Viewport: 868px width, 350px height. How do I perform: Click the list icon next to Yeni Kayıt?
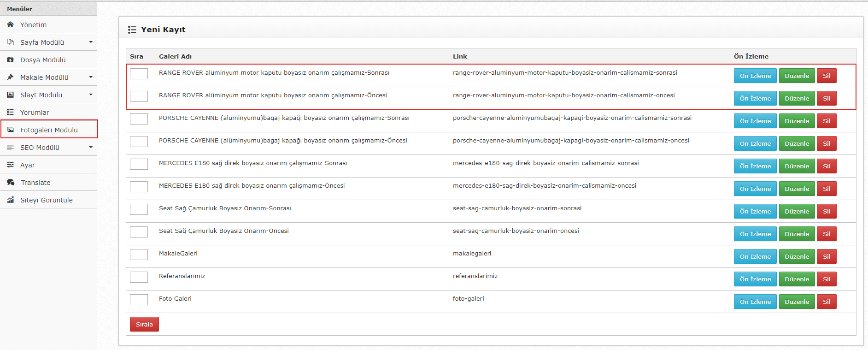pos(132,30)
